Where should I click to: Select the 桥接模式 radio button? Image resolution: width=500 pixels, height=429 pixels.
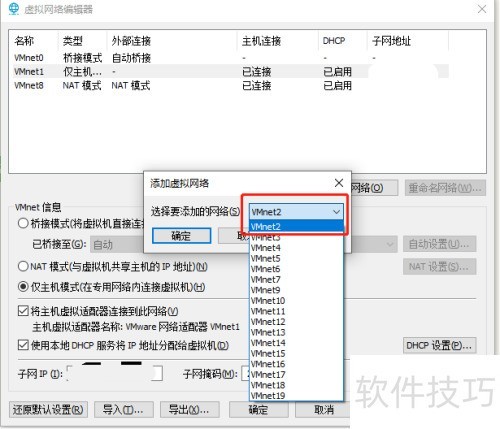click(x=23, y=223)
